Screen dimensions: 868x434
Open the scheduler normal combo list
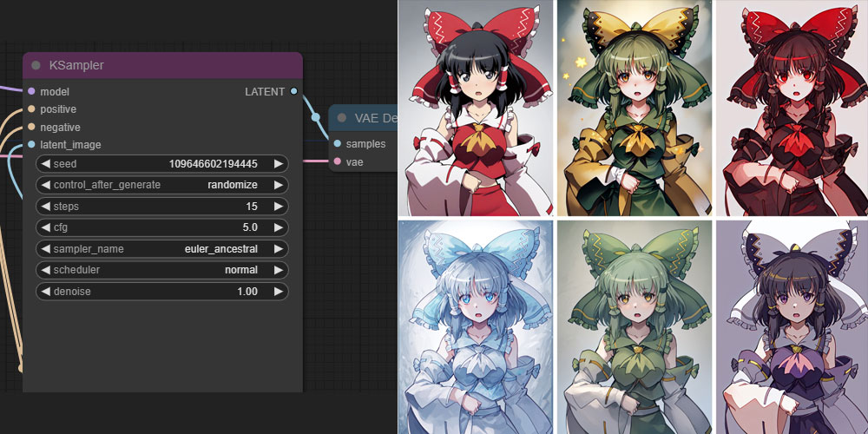pyautogui.click(x=162, y=270)
